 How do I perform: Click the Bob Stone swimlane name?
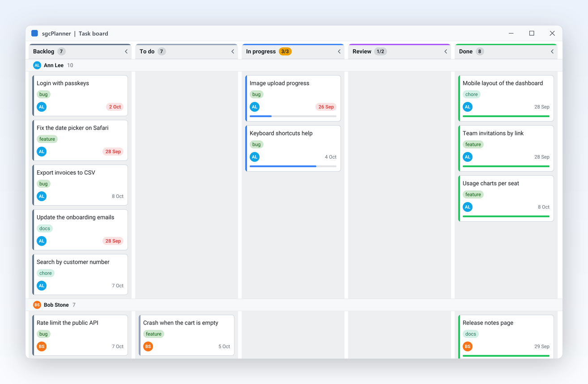coord(56,305)
